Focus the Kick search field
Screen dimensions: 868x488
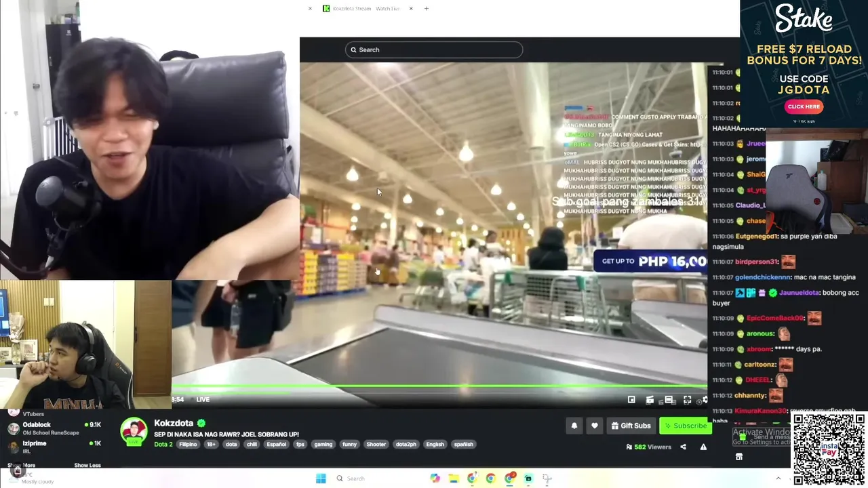[434, 49]
